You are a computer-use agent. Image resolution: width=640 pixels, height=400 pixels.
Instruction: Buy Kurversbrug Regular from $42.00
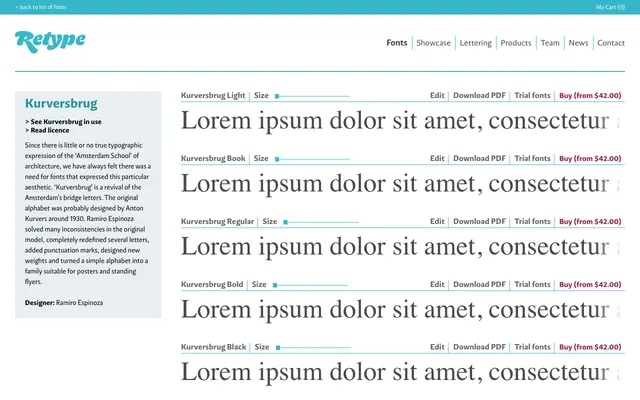(x=590, y=221)
